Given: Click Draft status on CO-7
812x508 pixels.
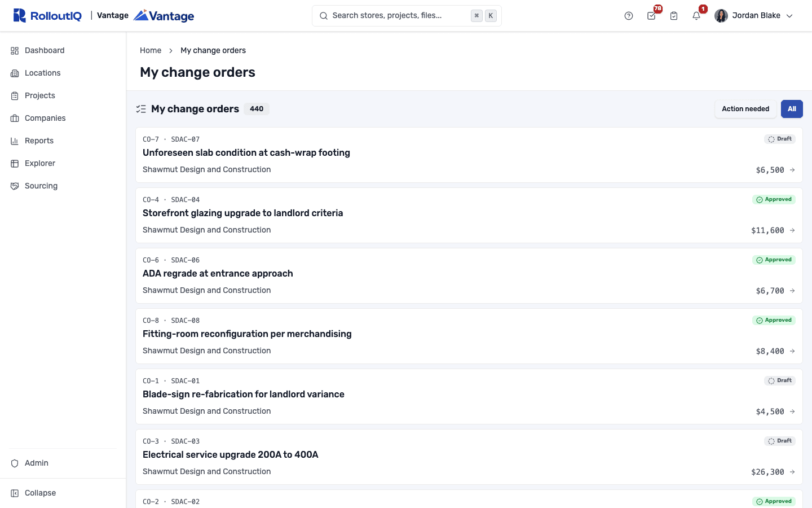Looking at the screenshot, I should (x=780, y=139).
